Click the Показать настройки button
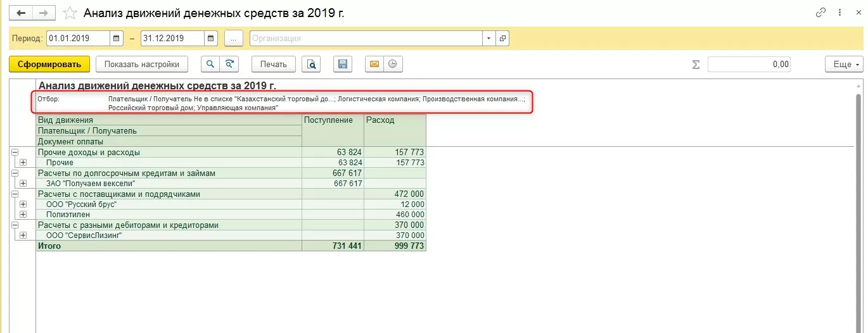This screenshot has width=868, height=333. coord(142,64)
